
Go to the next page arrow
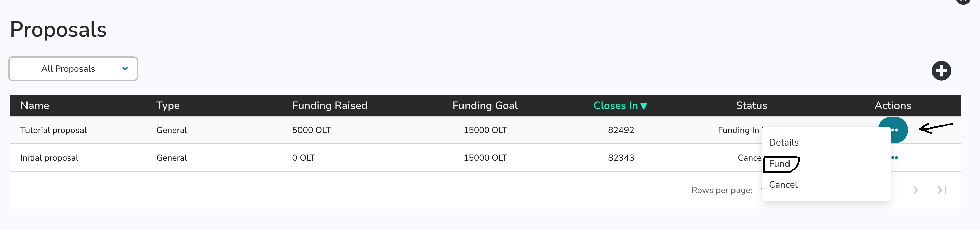coord(915,190)
